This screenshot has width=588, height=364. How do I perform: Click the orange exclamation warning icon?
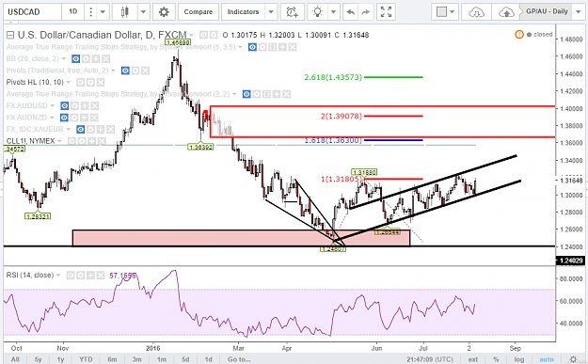[519, 35]
